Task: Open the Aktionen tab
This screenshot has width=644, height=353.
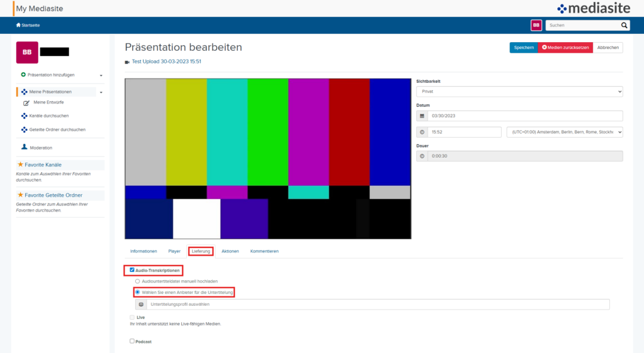Action: (230, 251)
